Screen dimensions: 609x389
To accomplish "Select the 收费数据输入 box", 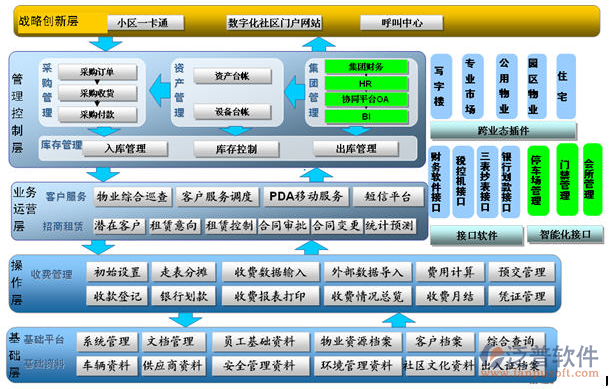I will pos(270,272).
